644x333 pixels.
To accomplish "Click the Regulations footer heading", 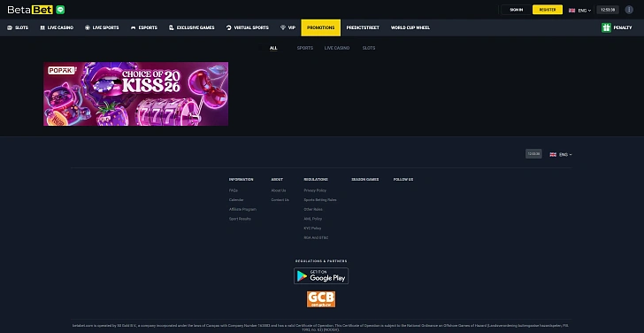I will pos(316,180).
